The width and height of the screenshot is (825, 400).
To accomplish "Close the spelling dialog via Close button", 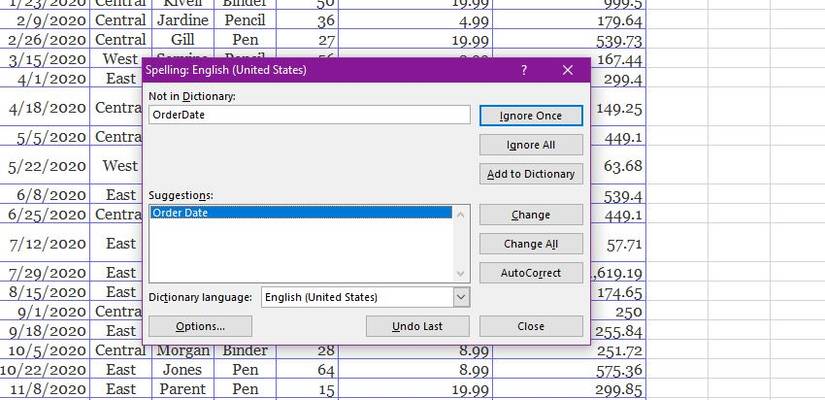I will point(530,326).
